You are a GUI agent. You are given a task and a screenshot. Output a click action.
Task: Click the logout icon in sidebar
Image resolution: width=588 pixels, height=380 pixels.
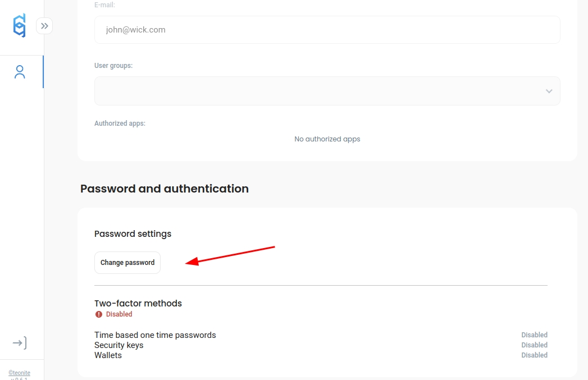20,342
